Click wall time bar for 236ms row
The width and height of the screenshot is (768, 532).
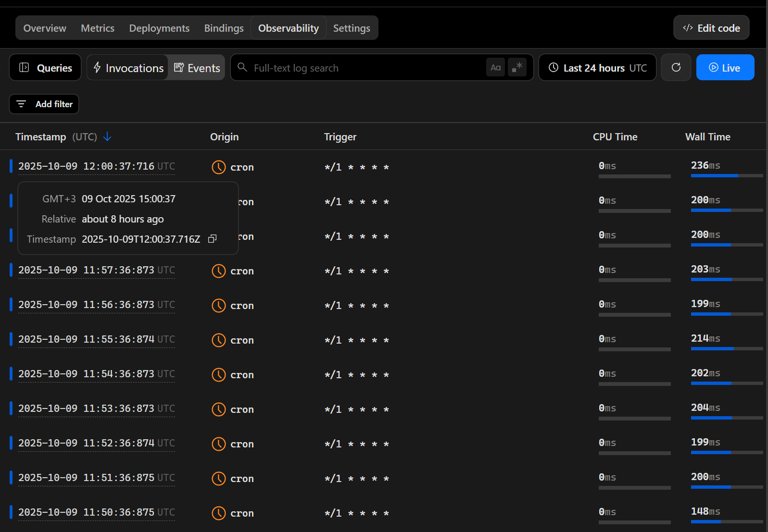point(727,176)
